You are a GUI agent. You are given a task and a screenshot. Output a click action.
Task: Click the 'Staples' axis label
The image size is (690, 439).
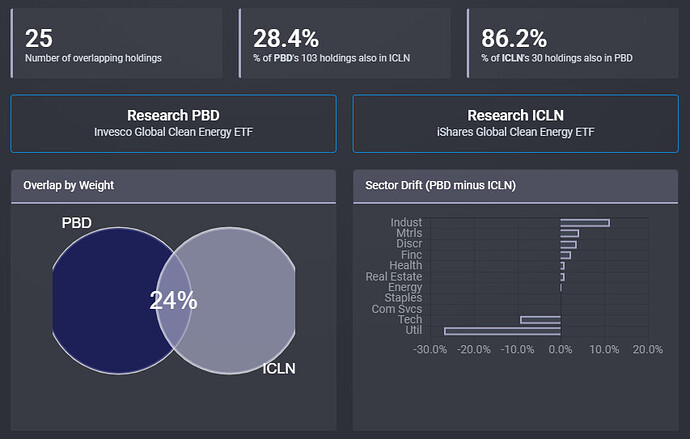click(403, 298)
